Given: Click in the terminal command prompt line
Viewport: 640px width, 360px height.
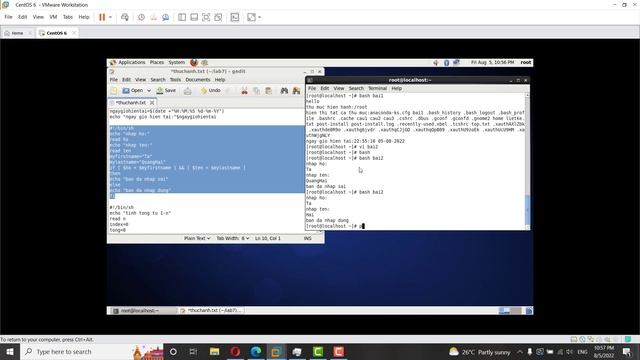Looking at the screenshot, I should pos(415,226).
